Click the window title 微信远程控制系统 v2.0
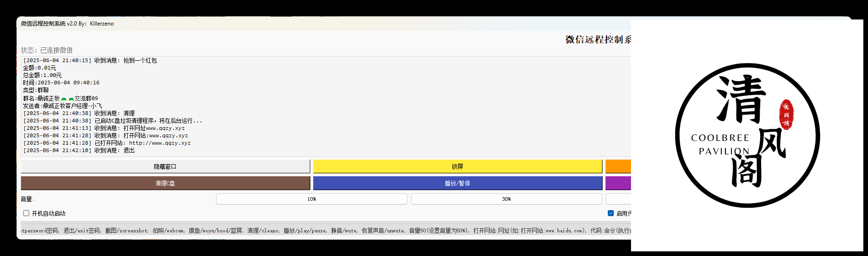This screenshot has height=256, width=868. [67, 24]
